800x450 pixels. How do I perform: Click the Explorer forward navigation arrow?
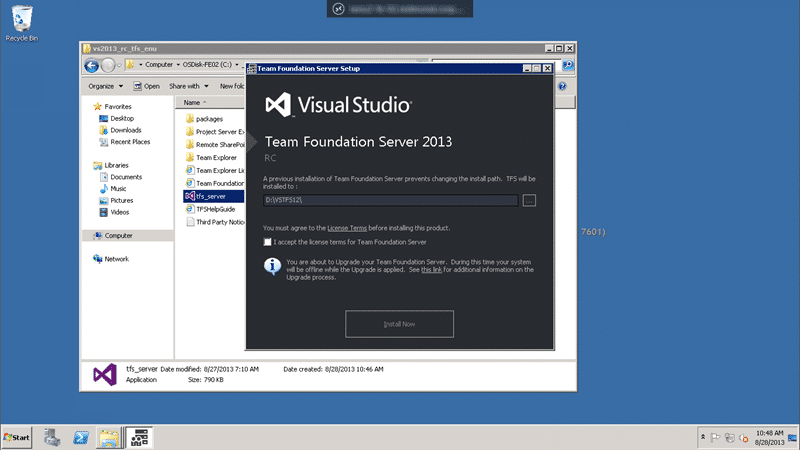[108, 65]
